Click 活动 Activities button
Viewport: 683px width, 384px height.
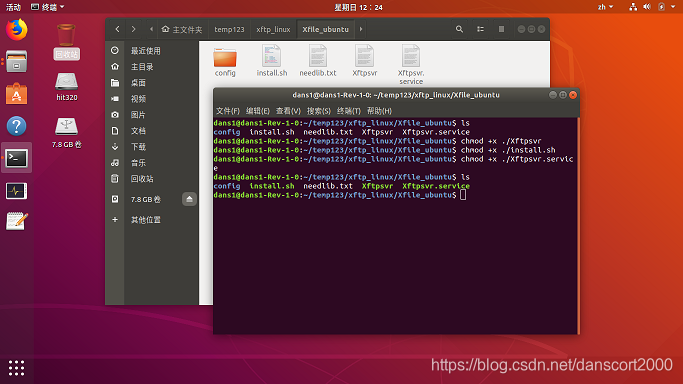tap(13, 7)
